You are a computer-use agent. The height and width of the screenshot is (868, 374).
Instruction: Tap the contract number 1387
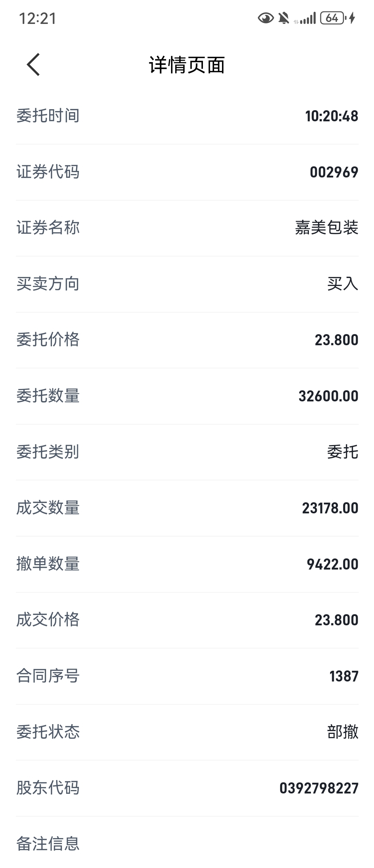(x=344, y=676)
